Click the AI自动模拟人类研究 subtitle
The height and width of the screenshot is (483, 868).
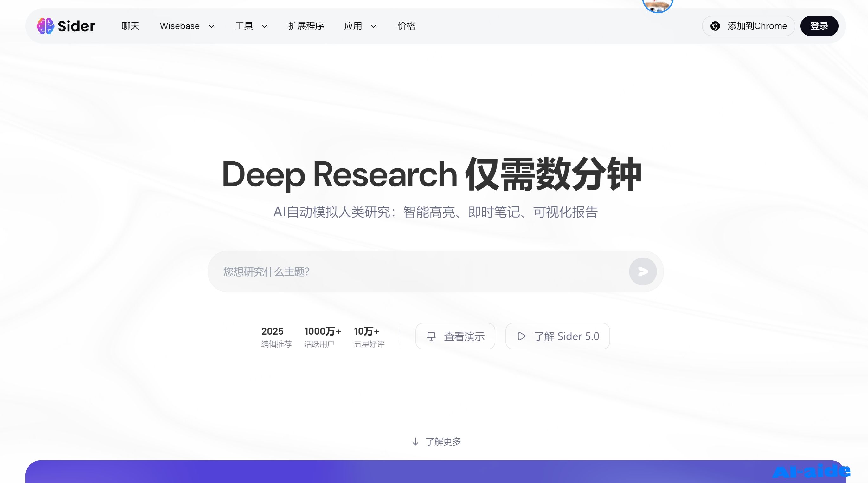click(435, 212)
